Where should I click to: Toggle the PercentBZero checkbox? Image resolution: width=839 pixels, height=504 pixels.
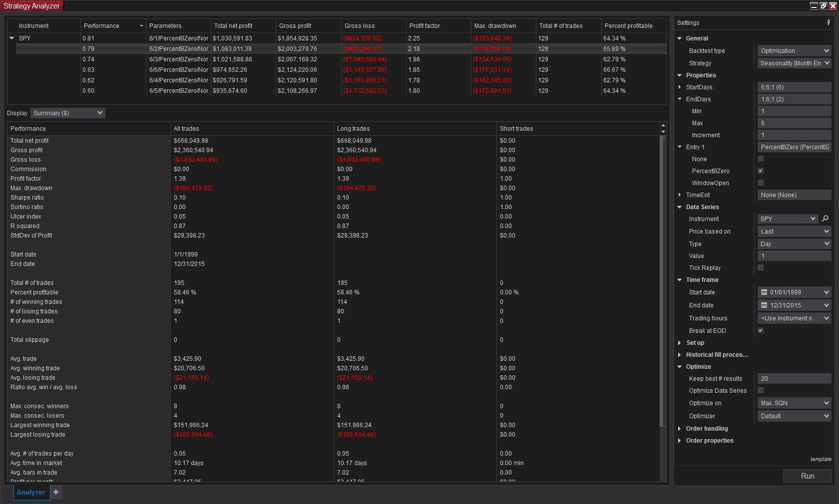tap(761, 171)
